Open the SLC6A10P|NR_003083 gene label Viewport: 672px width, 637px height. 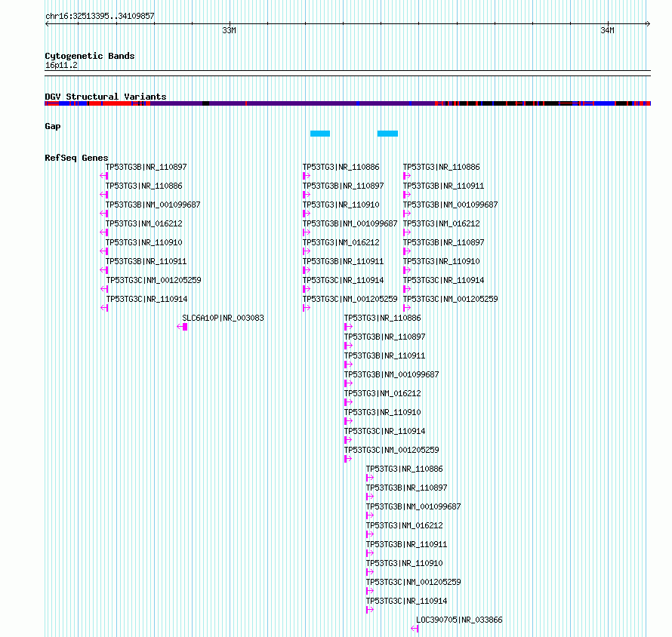(223, 318)
